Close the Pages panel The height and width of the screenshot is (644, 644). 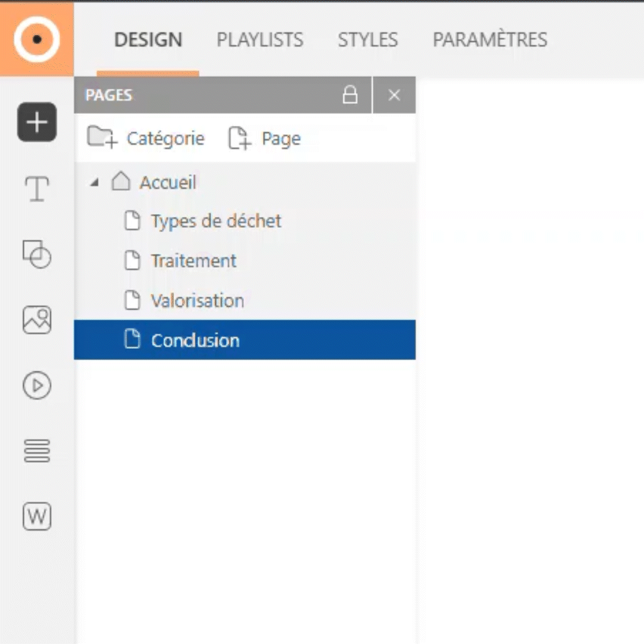[394, 95]
